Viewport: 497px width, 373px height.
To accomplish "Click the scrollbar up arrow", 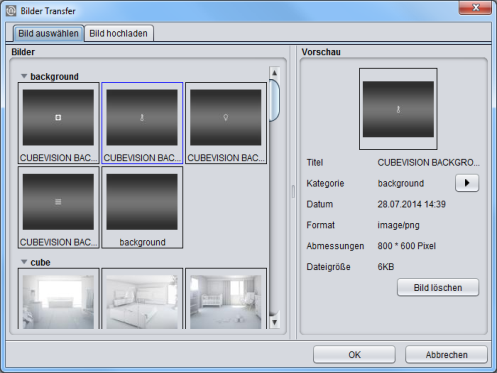I will click(274, 73).
